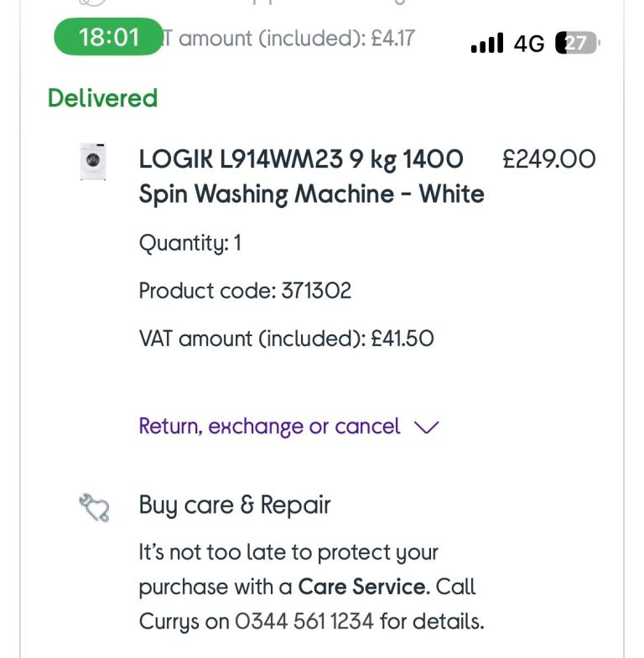Call the 0344 561 1234 phone number
644x658 pixels.
304,622
